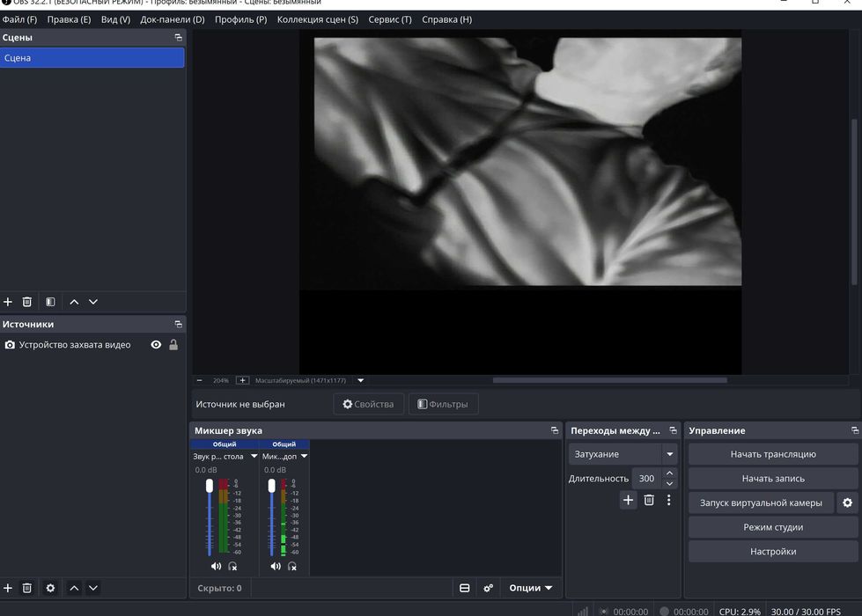Screen dimensions: 862x616
Task: Toggle monitoring for Звук рабочего стола
Action: (232, 566)
